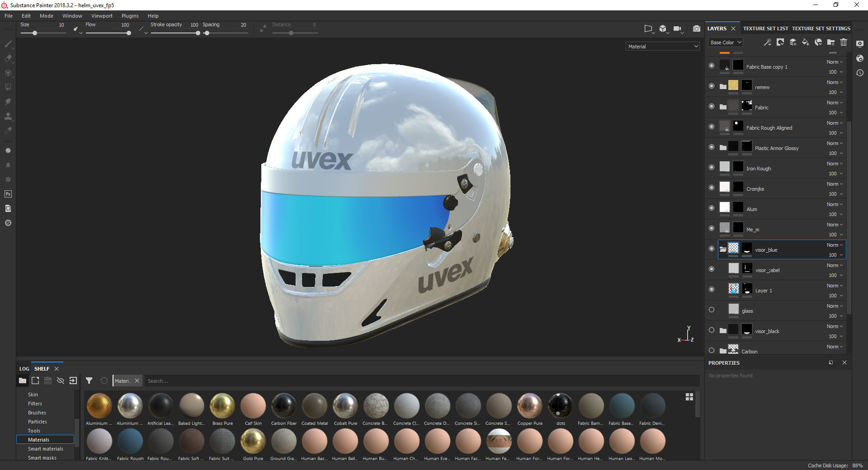The height and width of the screenshot is (470, 868).
Task: Select the Eraser tool
Action: tap(8, 58)
